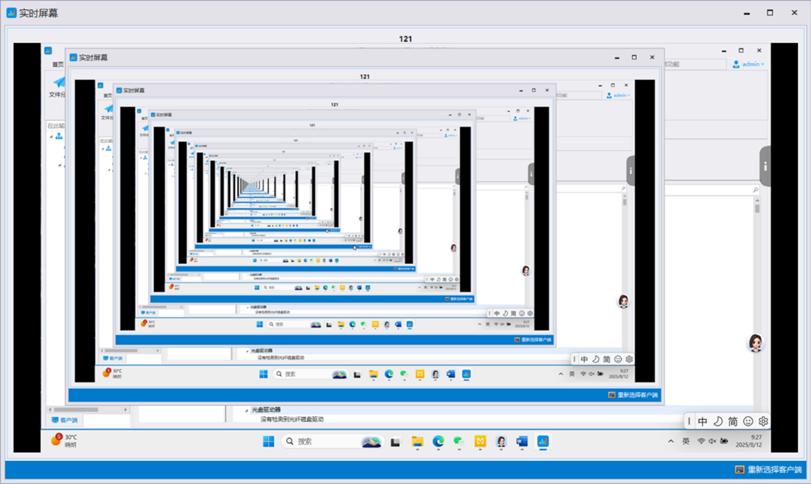
Task: Toggle 简 simplified Chinese on largest IME bar
Action: 733,422
